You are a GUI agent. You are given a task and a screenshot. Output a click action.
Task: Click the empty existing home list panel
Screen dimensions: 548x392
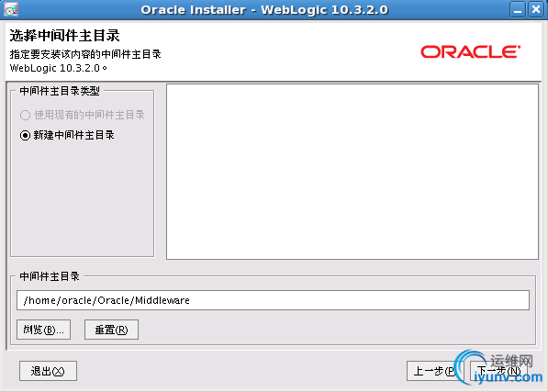tap(352, 172)
